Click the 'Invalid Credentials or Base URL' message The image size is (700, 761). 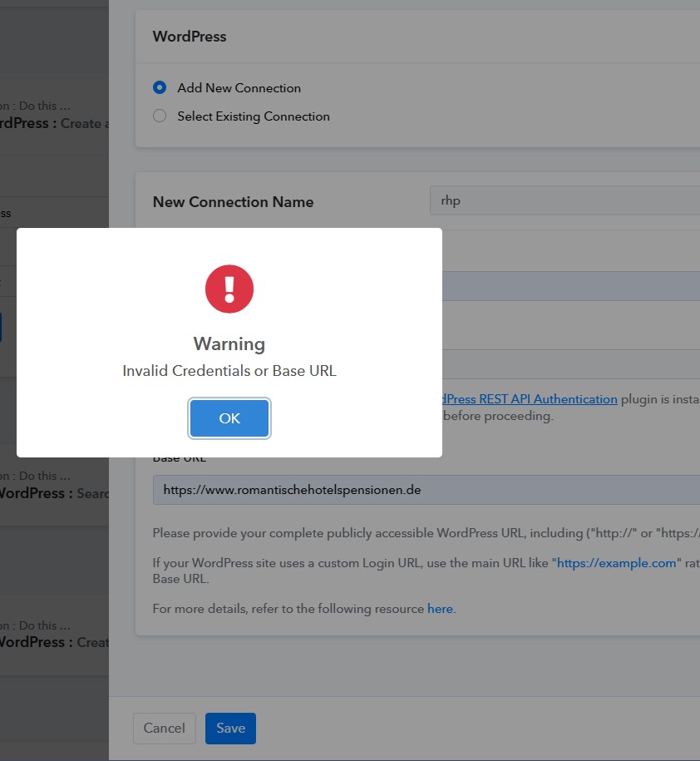(x=229, y=371)
